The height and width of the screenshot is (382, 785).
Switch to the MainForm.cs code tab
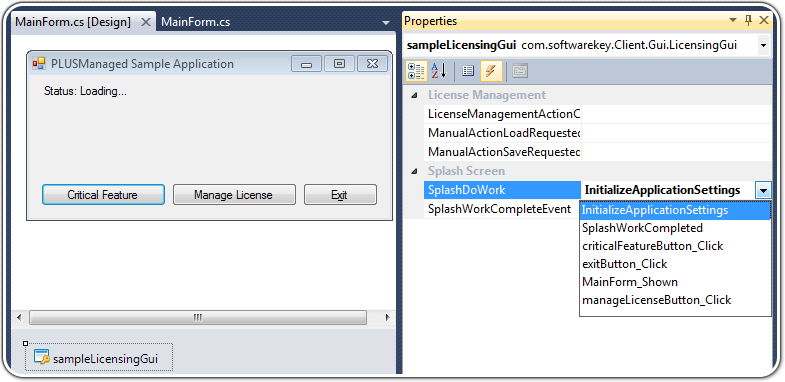click(x=196, y=22)
